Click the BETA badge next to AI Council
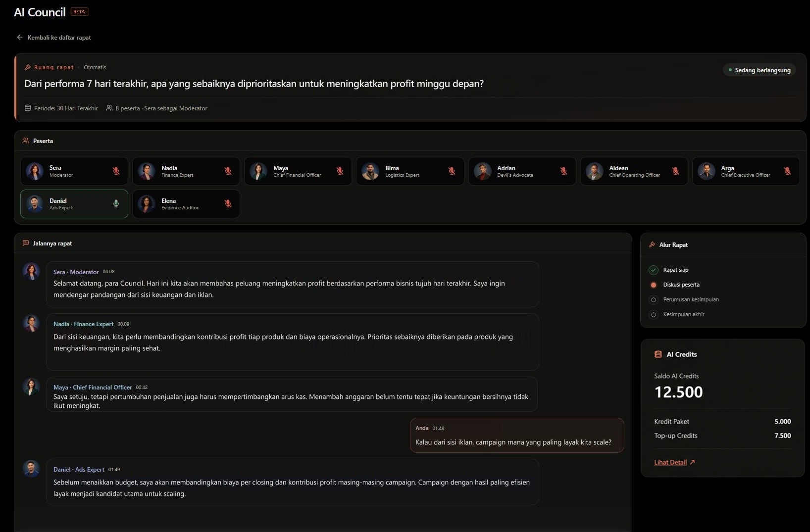The width and height of the screenshot is (810, 532). (79, 12)
